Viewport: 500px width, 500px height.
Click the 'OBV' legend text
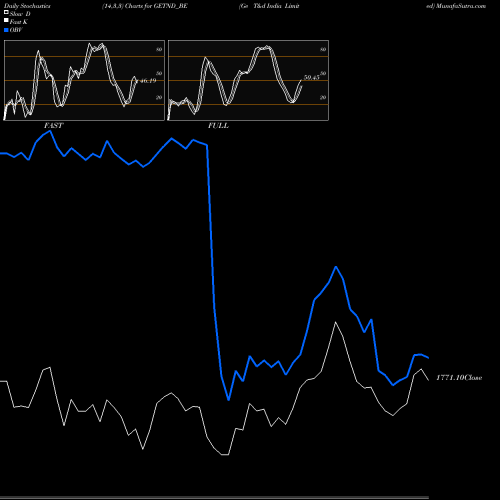[x=16, y=30]
